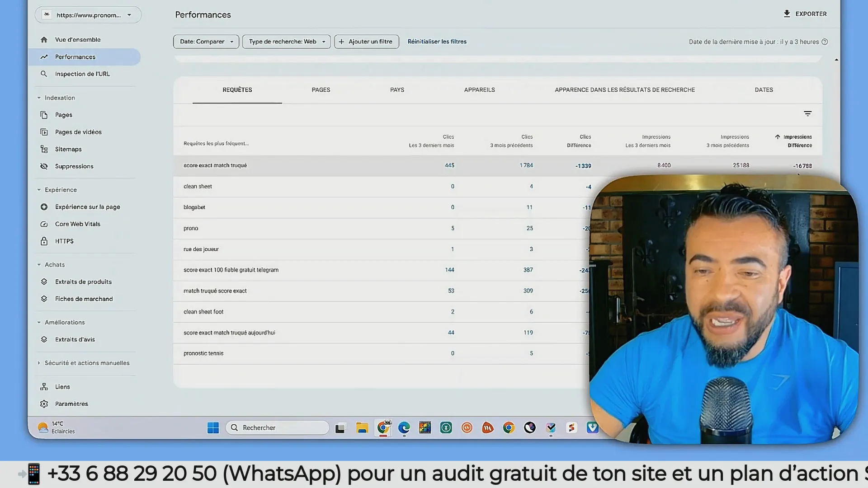Open the weather widget showing 14°C
The width and height of the screenshot is (868, 488).
57,427
